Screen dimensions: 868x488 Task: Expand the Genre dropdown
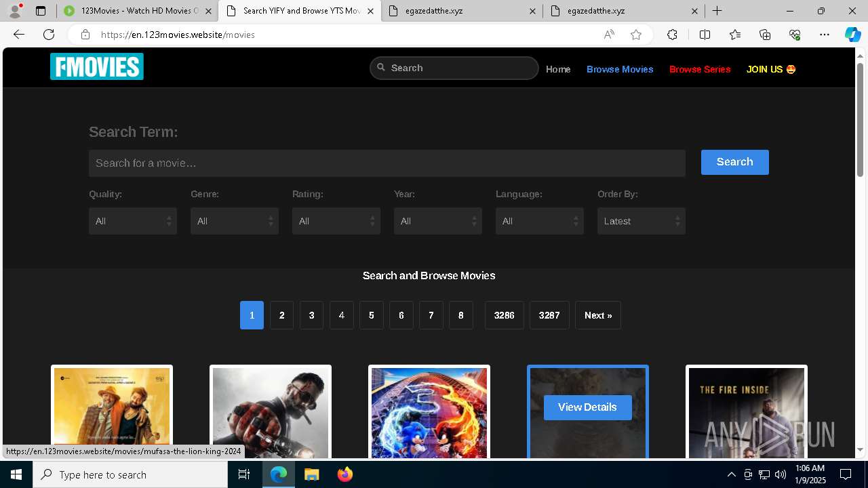235,221
